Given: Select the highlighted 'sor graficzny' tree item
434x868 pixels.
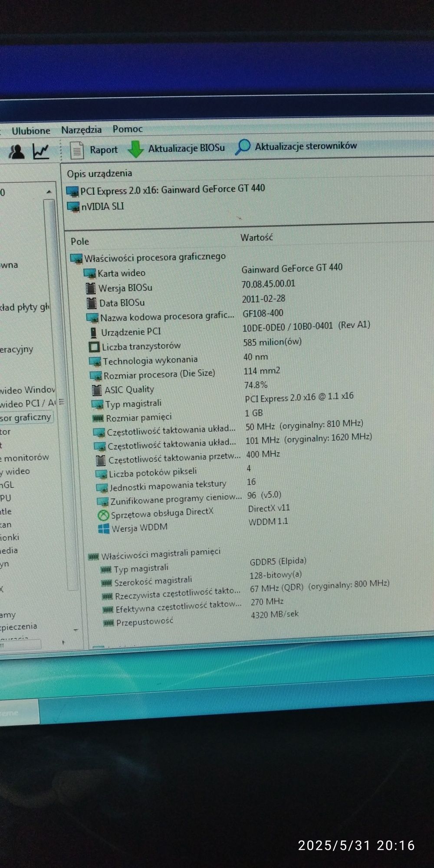Looking at the screenshot, I should pyautogui.click(x=26, y=418).
